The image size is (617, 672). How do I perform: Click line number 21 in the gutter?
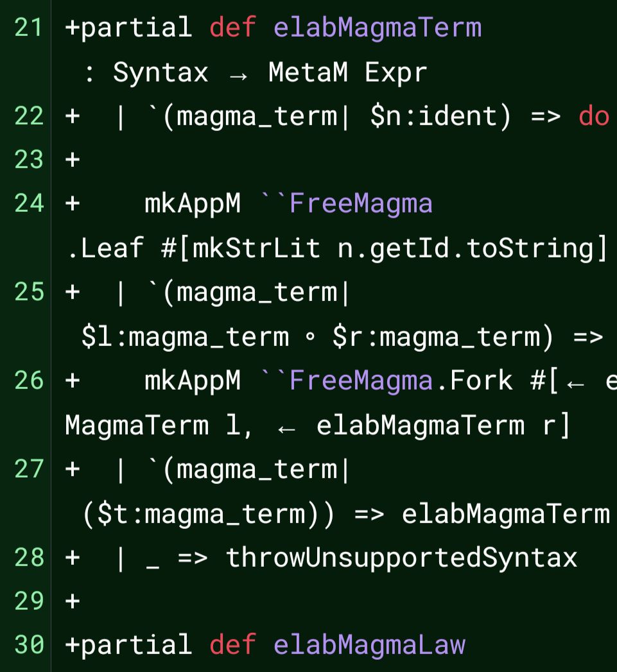(x=28, y=28)
